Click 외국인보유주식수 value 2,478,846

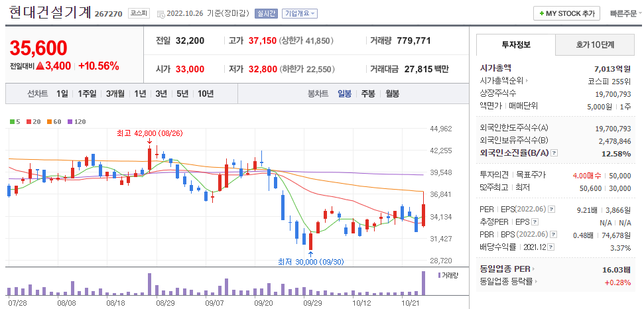pyautogui.click(x=613, y=141)
